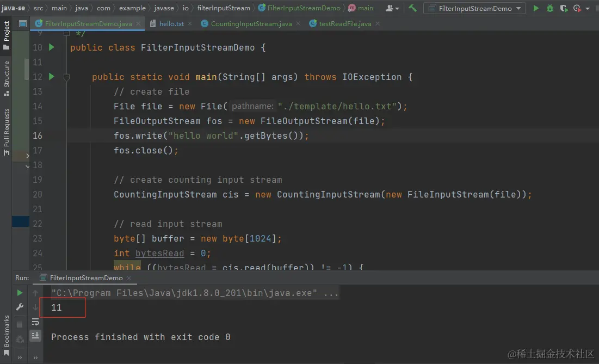Viewport: 599px width, 364px height.
Task: Open the CountingInputStream.java tab
Action: click(x=250, y=23)
